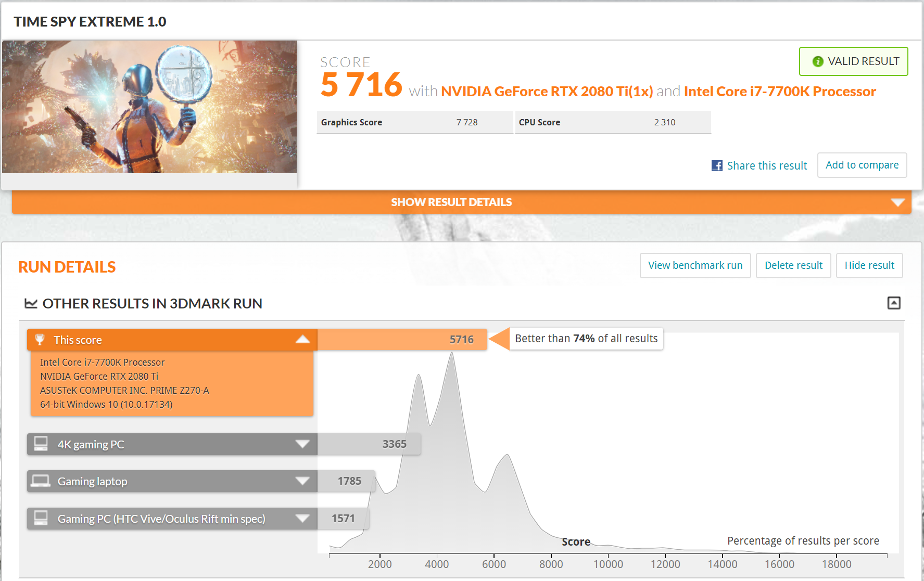
Task: Click the Run Details heading
Action: tap(67, 267)
